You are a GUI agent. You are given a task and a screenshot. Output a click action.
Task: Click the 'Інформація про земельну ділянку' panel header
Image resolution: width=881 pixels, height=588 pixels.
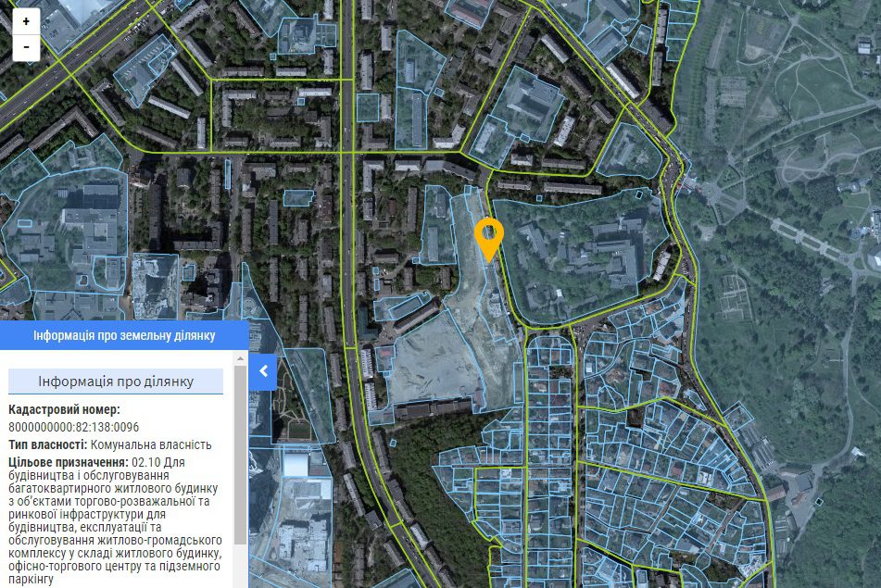coord(124,335)
